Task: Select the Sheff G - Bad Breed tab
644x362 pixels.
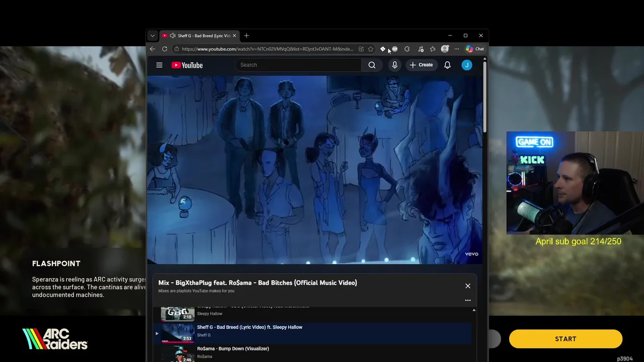Action: coord(200,36)
